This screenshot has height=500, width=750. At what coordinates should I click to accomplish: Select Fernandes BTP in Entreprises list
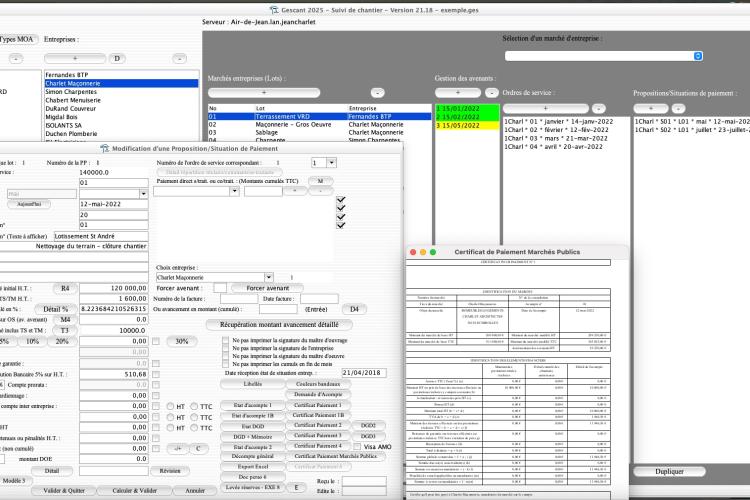tap(121, 75)
